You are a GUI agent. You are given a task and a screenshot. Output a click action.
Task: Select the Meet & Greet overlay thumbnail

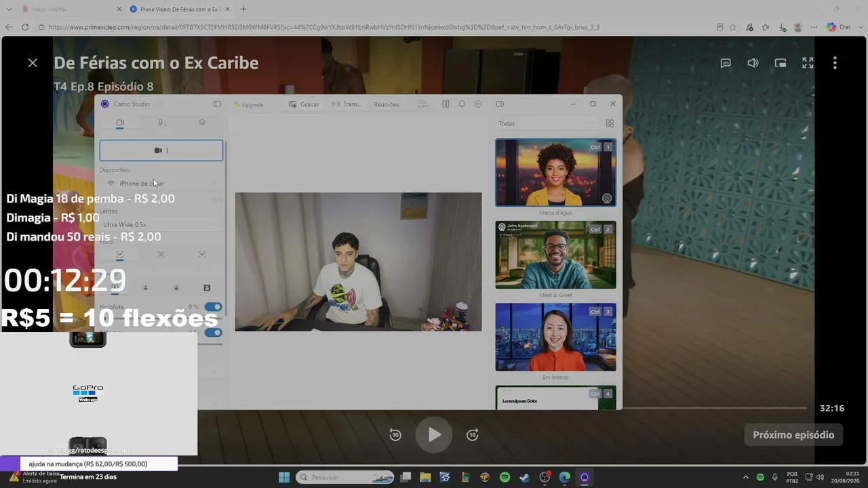coord(555,255)
